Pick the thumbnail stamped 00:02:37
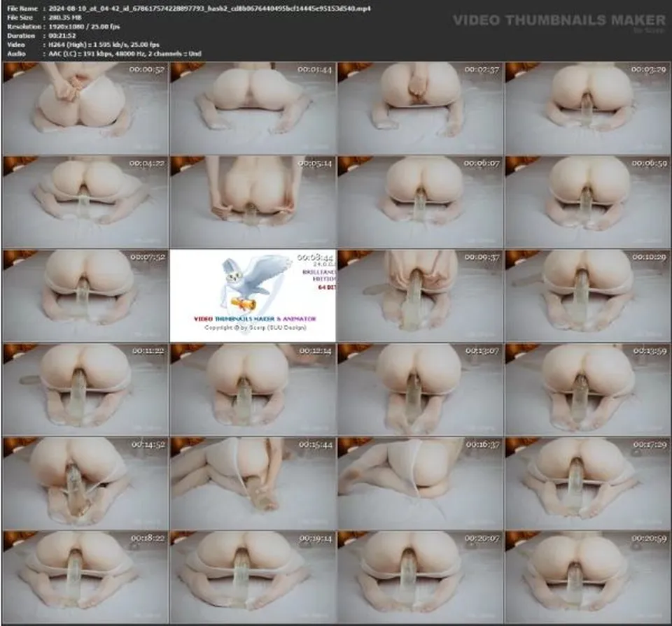This screenshot has height=626, width=672. point(421,108)
